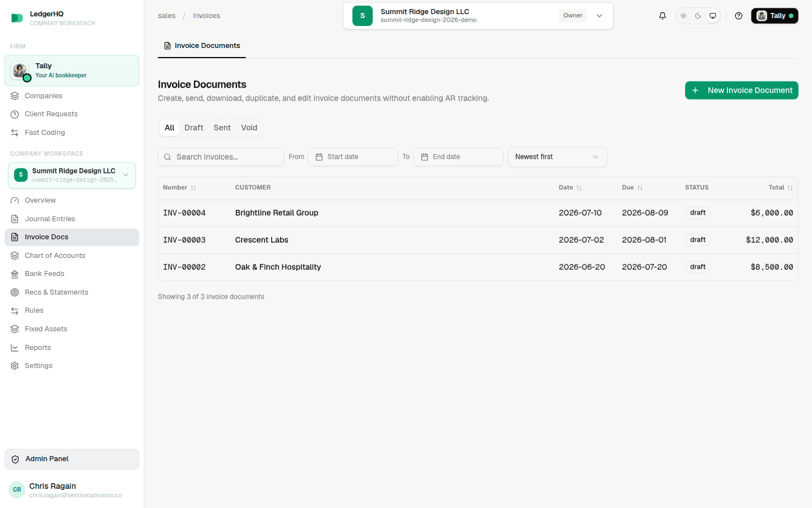
Task: Click due date 2026-07-20
Action: click(x=645, y=267)
